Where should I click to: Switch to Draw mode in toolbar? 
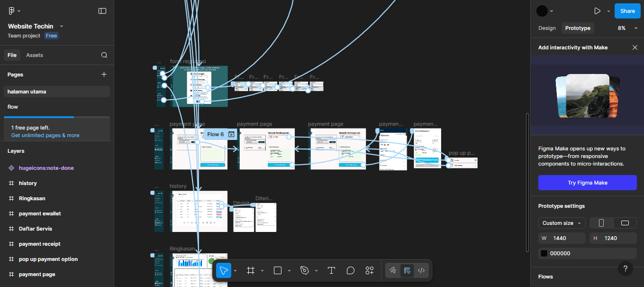point(392,270)
